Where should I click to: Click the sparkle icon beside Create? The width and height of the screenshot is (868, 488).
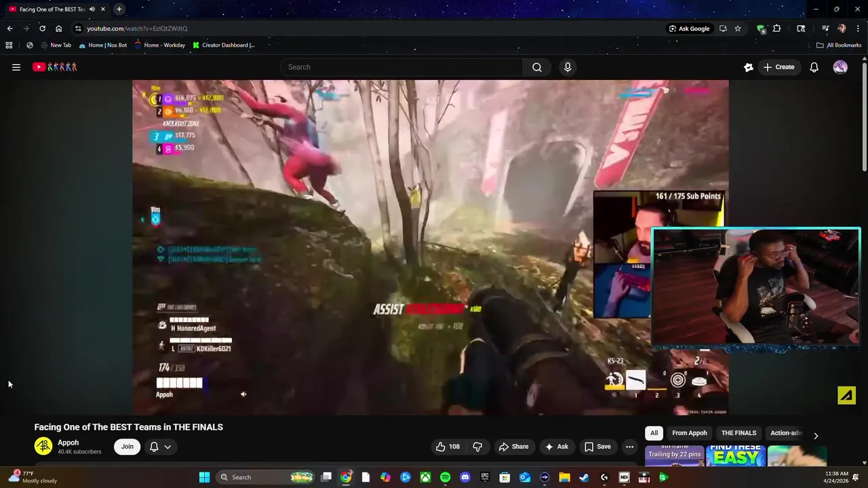pos(749,67)
